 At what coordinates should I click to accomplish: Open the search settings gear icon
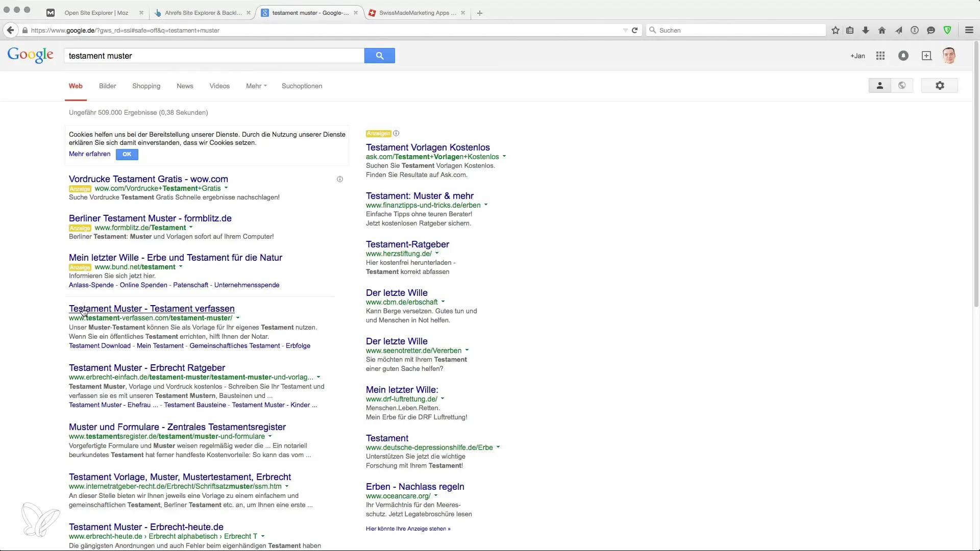click(940, 86)
